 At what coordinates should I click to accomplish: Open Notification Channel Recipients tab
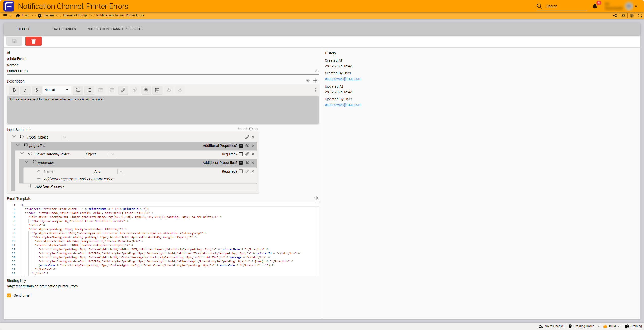pos(115,29)
